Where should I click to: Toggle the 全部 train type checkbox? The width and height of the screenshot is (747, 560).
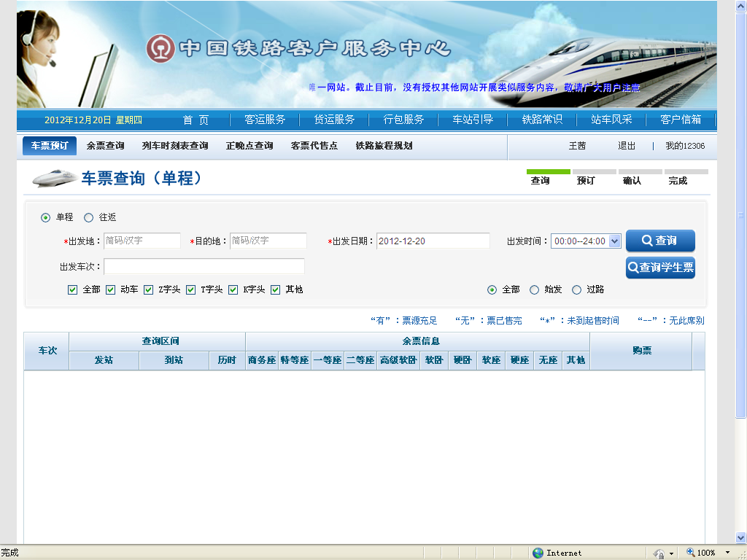(72, 289)
